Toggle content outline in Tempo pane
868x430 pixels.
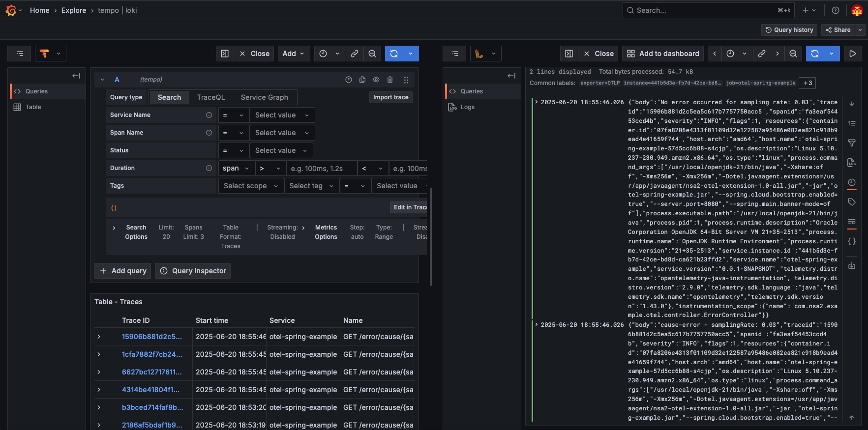tap(19, 54)
